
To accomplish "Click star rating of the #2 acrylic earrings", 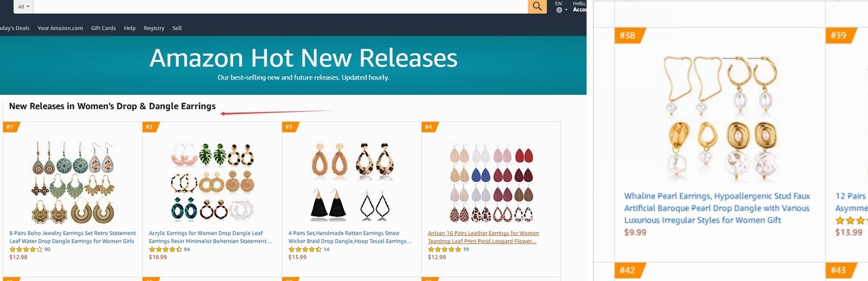I will point(165,249).
